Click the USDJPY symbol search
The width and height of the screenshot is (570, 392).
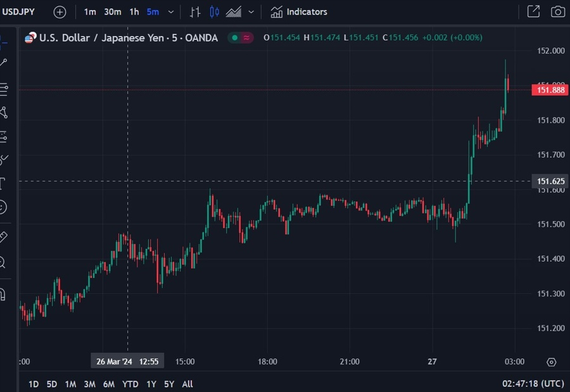pos(18,12)
